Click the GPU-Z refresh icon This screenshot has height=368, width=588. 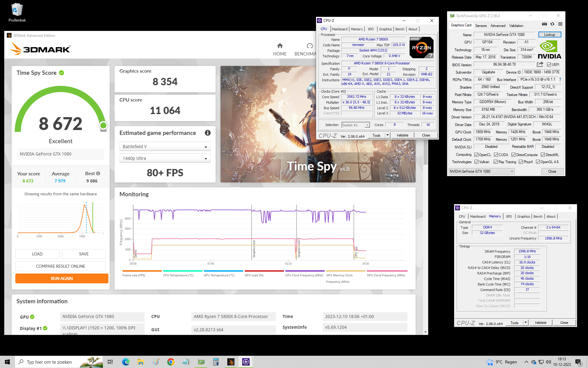pyautogui.click(x=552, y=24)
